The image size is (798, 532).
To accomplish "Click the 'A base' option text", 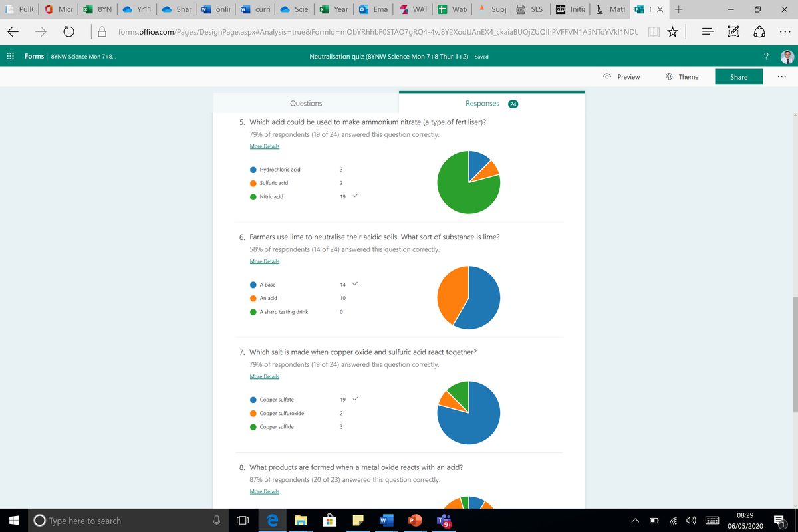I will pyautogui.click(x=267, y=285).
